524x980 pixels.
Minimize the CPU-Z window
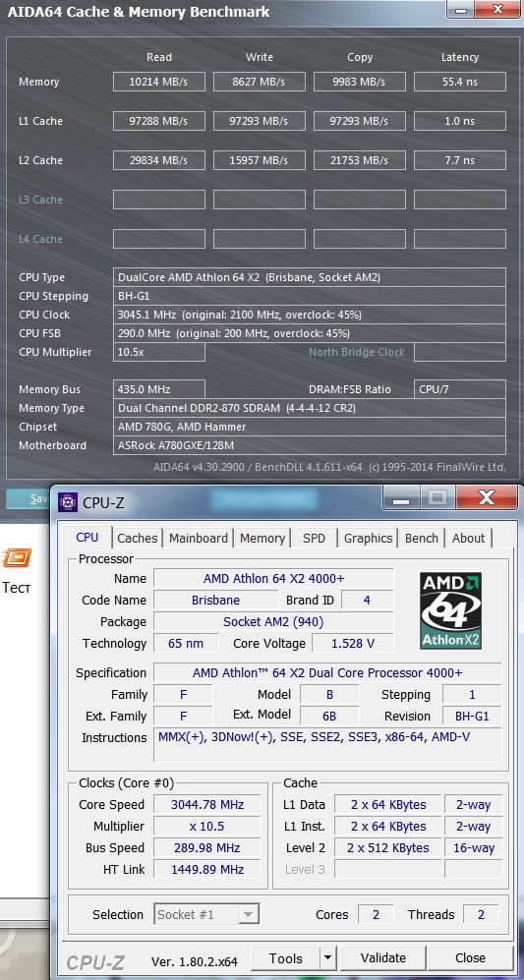tap(401, 497)
